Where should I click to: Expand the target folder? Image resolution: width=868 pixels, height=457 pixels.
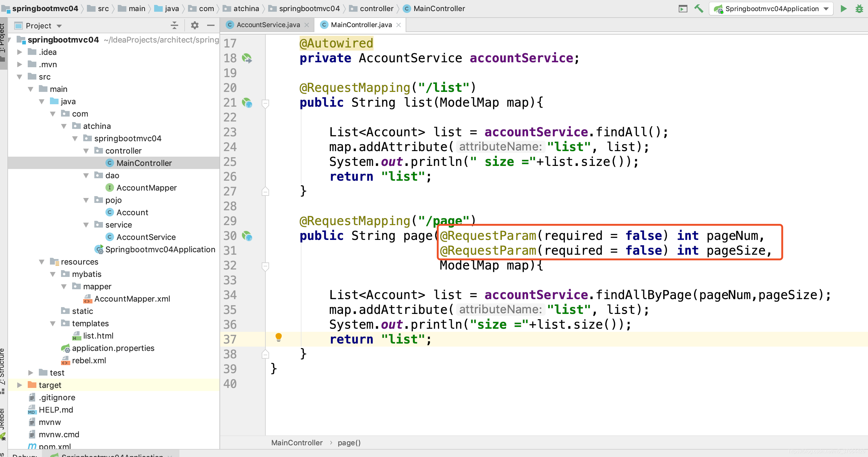19,385
